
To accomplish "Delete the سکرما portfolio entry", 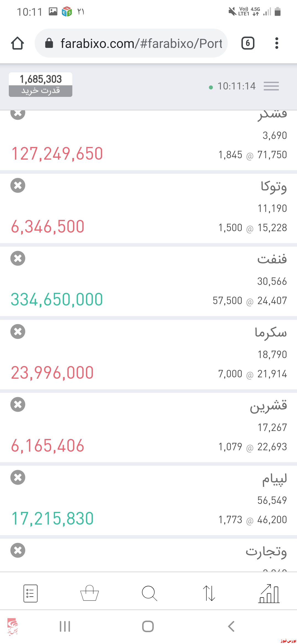I will click(18, 332).
